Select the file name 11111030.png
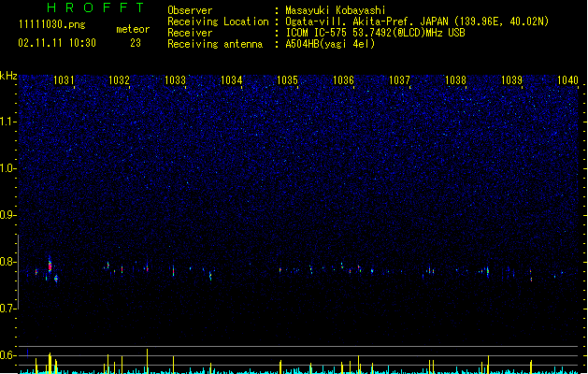The width and height of the screenshot is (588, 374). coord(51,24)
